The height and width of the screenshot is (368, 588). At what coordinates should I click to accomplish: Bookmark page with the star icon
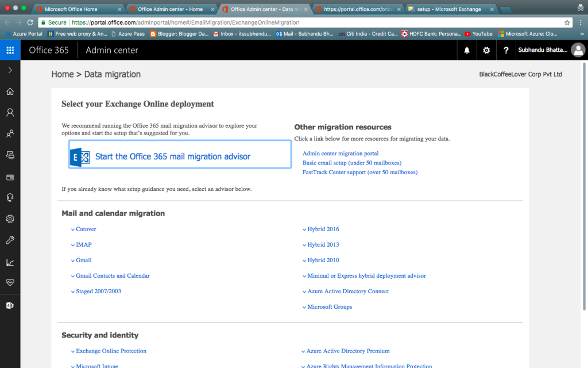(567, 22)
